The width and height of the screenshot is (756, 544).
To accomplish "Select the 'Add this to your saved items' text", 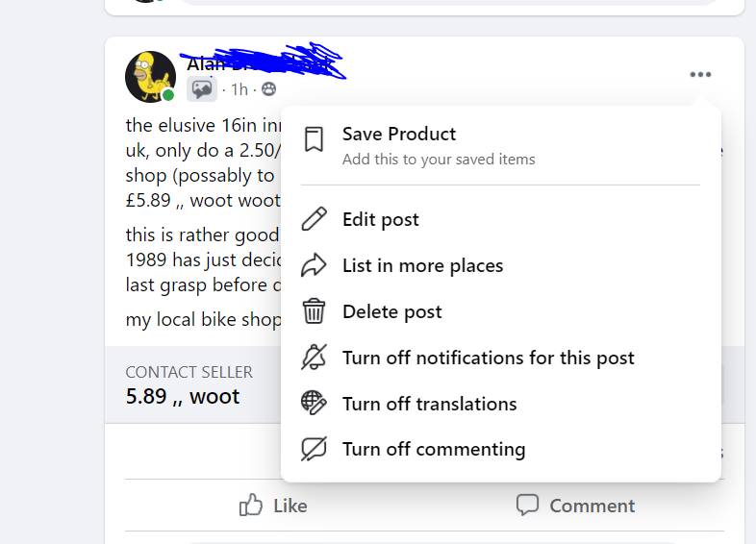I will click(439, 160).
